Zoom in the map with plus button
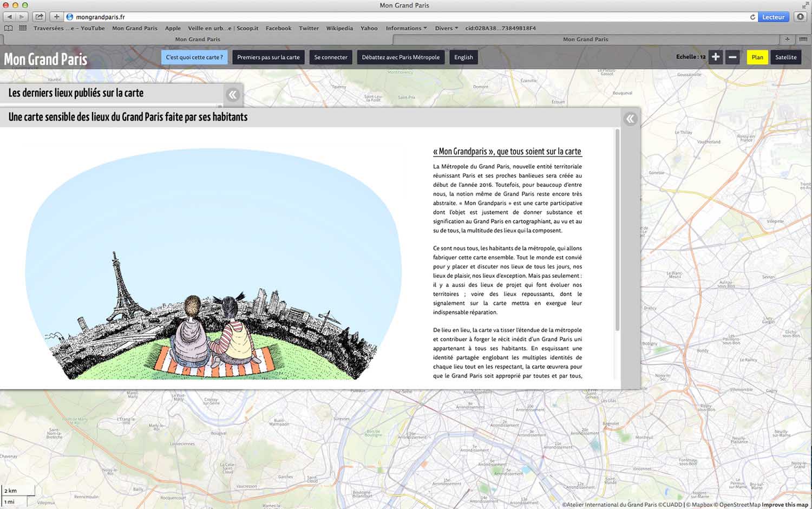This screenshot has width=812, height=509. tap(715, 57)
